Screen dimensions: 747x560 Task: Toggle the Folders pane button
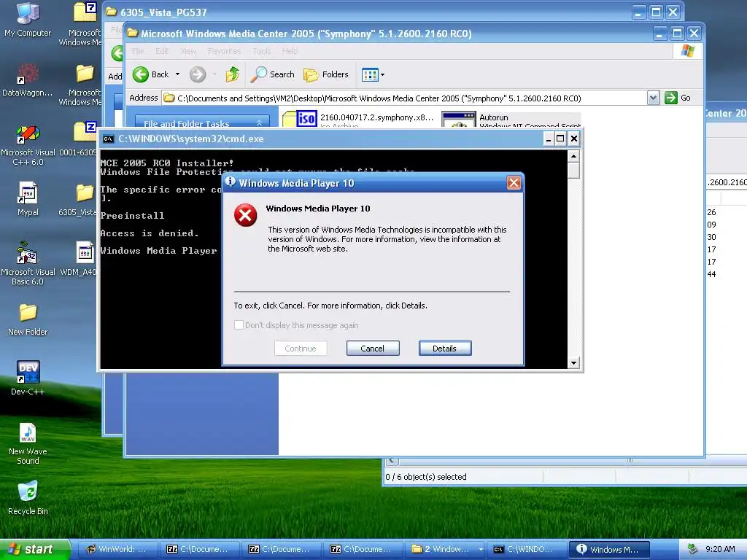[326, 74]
